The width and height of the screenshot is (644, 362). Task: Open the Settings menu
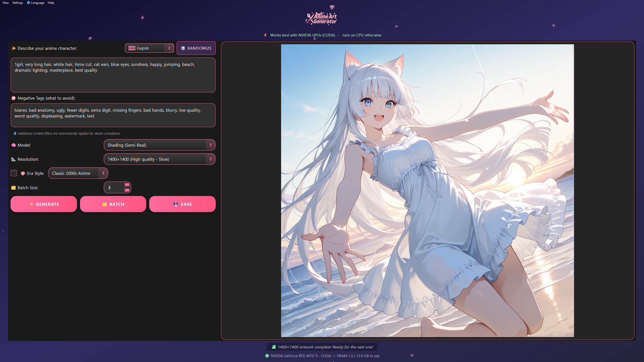(x=17, y=3)
